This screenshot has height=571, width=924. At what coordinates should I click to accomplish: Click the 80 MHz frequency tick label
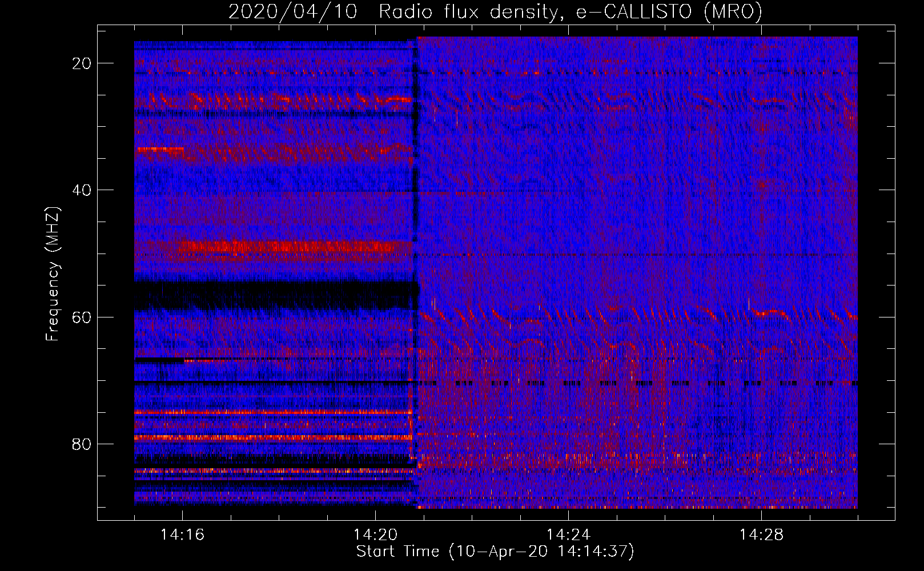82,444
